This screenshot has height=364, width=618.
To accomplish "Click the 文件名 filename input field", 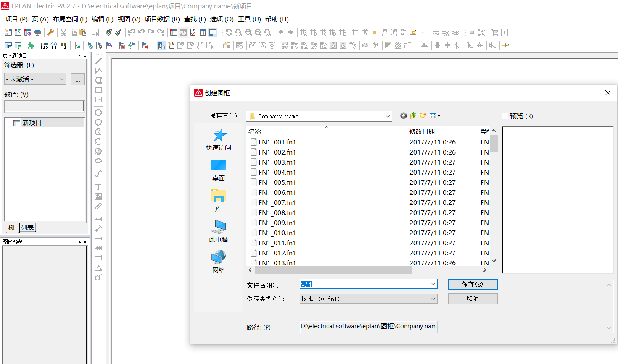I will (x=368, y=284).
